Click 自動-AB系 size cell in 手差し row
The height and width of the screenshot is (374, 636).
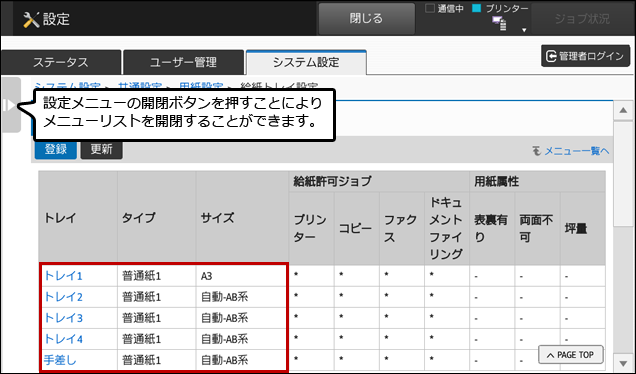242,360
